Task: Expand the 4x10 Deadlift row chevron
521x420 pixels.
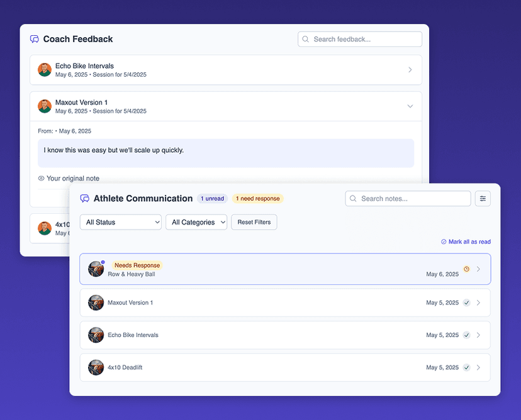Action: click(478, 368)
